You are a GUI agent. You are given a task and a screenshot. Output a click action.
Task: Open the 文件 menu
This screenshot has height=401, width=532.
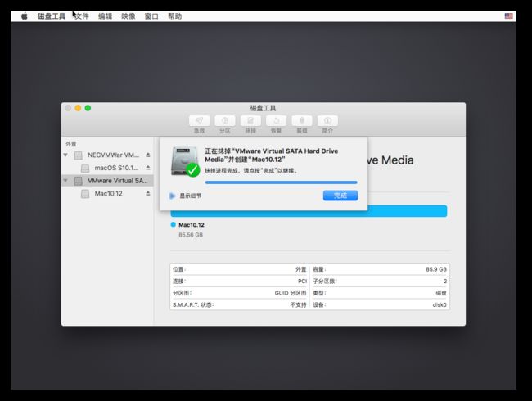(x=81, y=16)
